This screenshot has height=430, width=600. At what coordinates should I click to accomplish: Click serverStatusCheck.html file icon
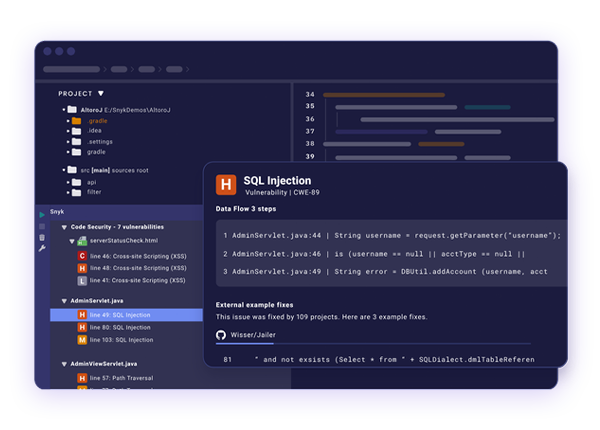point(82,241)
